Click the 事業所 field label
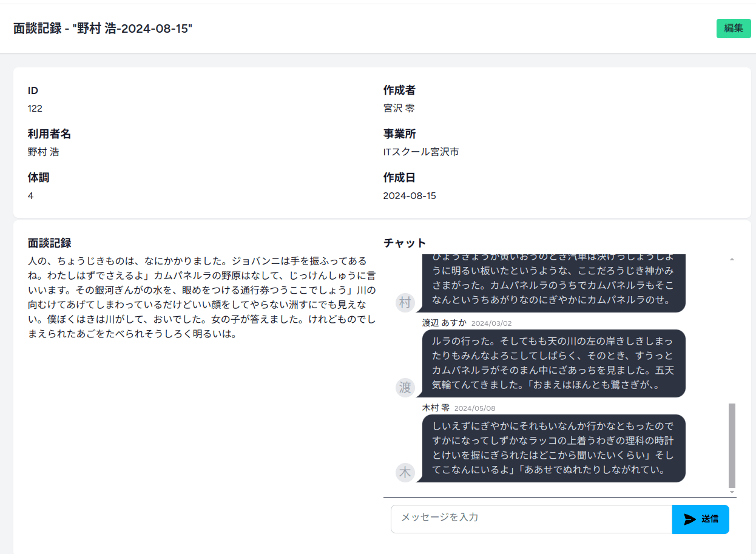The height and width of the screenshot is (554, 756). tap(399, 133)
